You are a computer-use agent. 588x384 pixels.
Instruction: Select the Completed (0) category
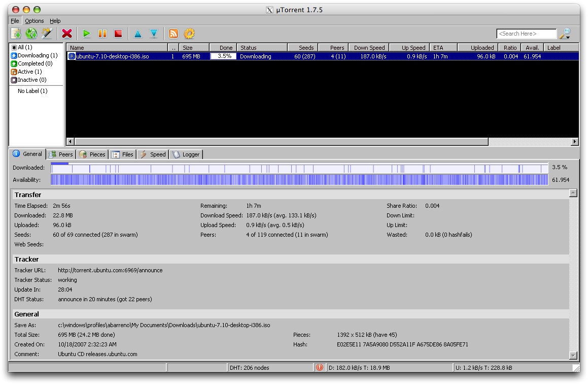(x=32, y=64)
